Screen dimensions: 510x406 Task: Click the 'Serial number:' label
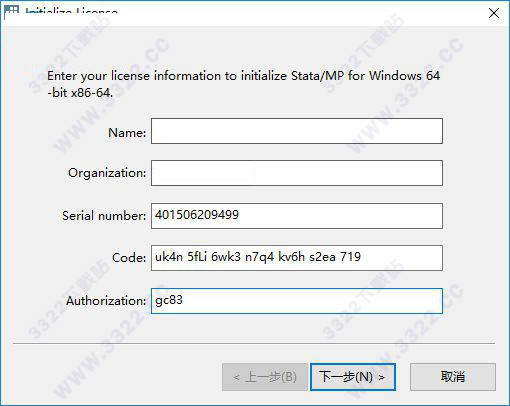point(104,216)
